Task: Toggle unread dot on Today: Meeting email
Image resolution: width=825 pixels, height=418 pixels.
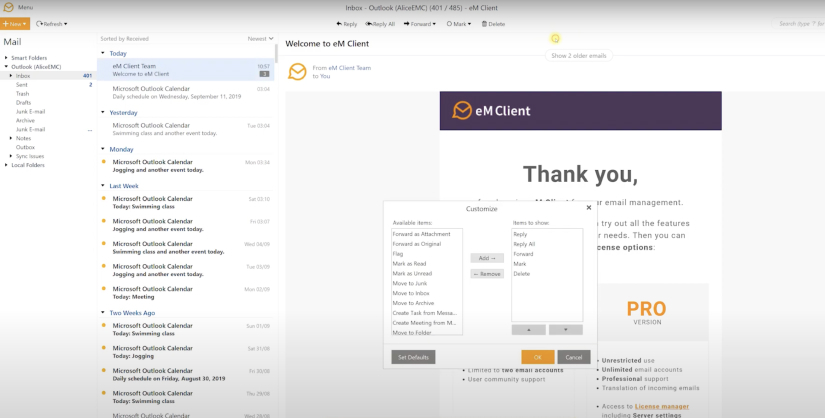Action: pyautogui.click(x=104, y=288)
